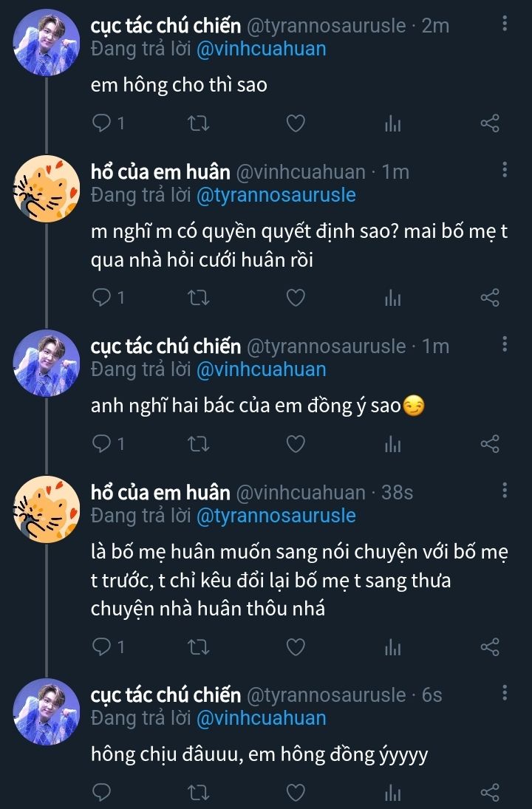View analytics of "bố mẹ huân muốn sang" tweet
Image resolution: width=532 pixels, height=809 pixels.
point(392,647)
